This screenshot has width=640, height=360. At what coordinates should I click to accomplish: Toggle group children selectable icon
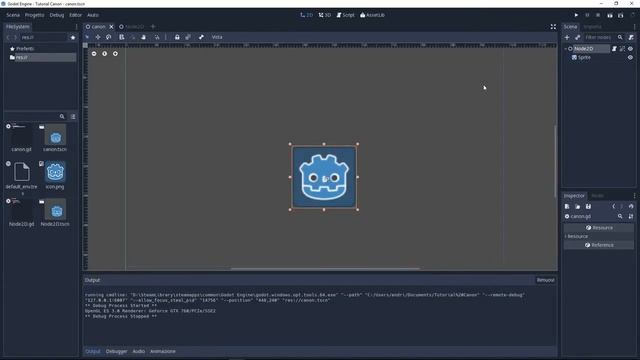pos(188,37)
